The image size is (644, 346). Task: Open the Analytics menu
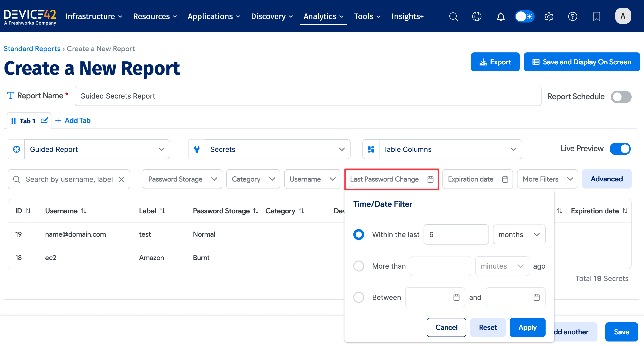(323, 16)
